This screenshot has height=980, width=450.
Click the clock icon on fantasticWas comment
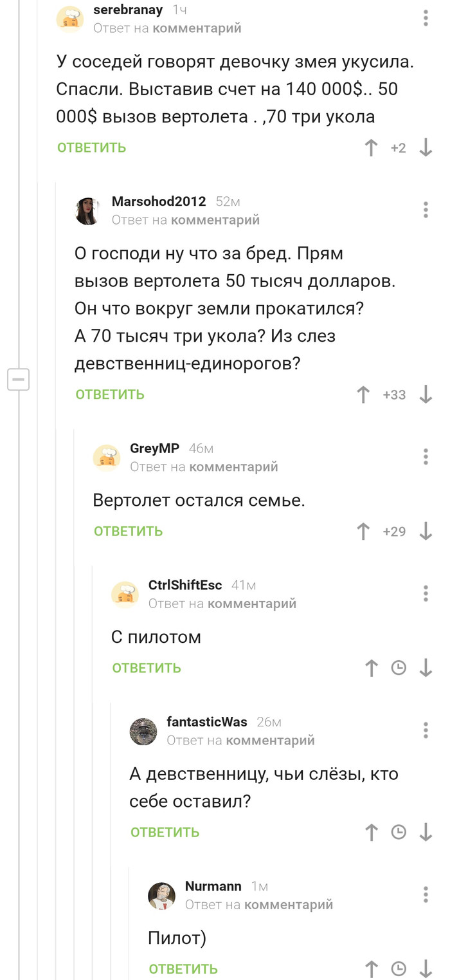399,832
